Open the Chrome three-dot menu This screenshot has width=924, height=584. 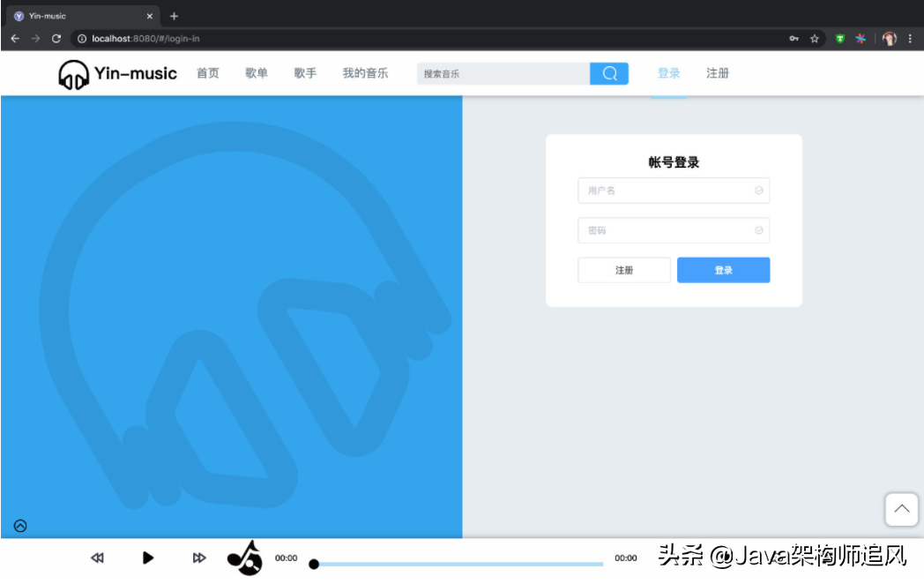coord(910,38)
